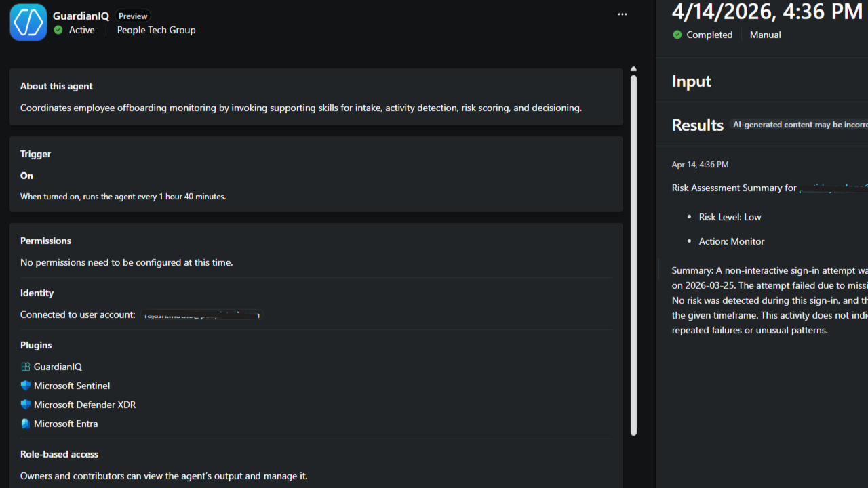Click the scrollbar up arrow in agent panel
This screenshot has width=868, height=488.
coord(633,69)
